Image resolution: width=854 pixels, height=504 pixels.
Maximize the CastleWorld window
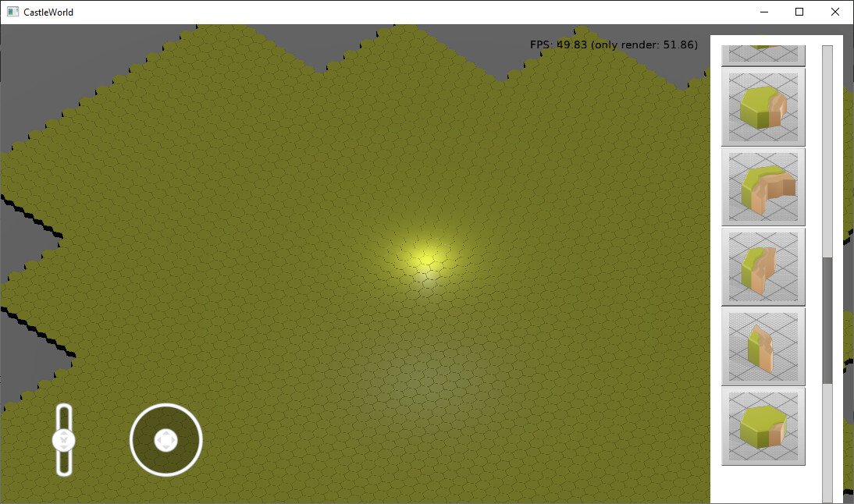799,12
